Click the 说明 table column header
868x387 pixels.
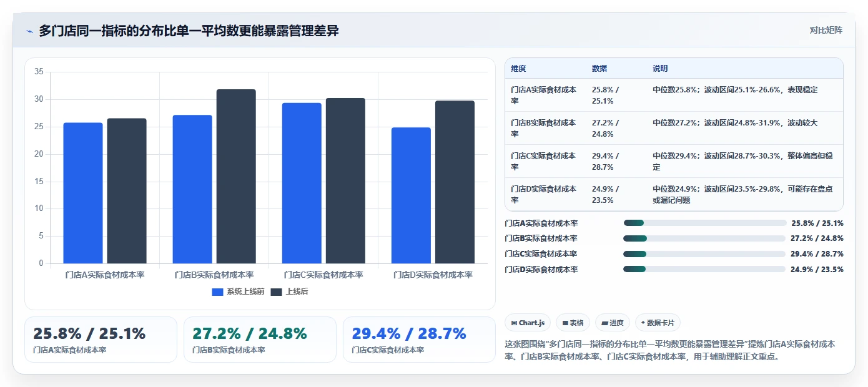click(660, 69)
